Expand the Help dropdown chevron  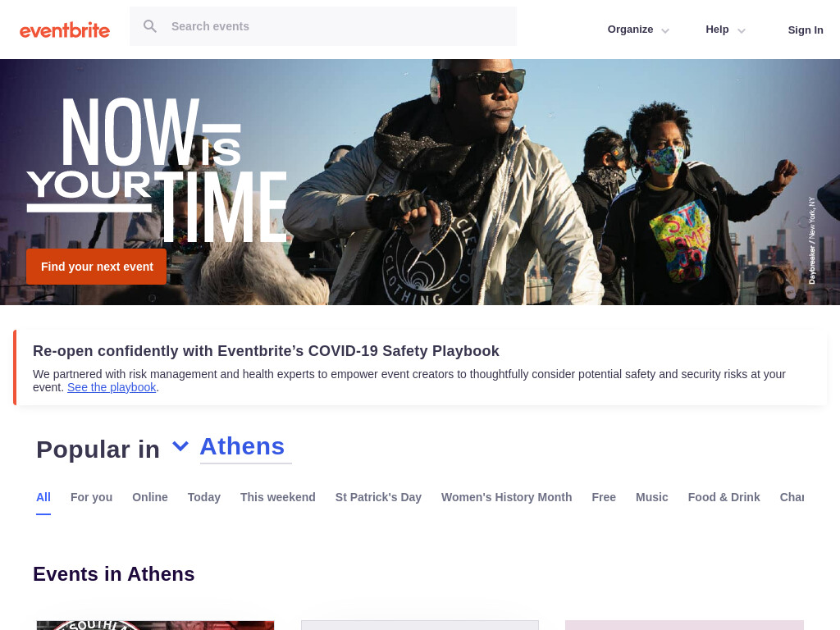click(742, 30)
